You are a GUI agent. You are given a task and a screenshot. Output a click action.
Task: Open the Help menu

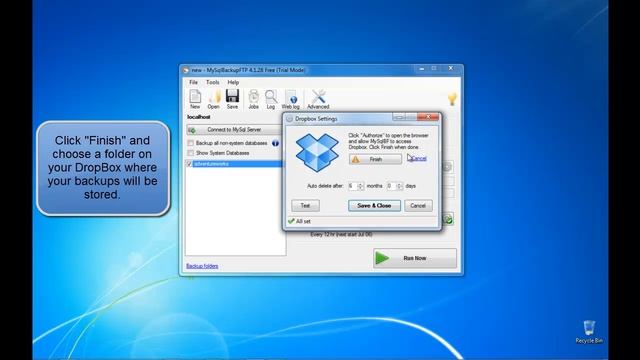pos(233,82)
